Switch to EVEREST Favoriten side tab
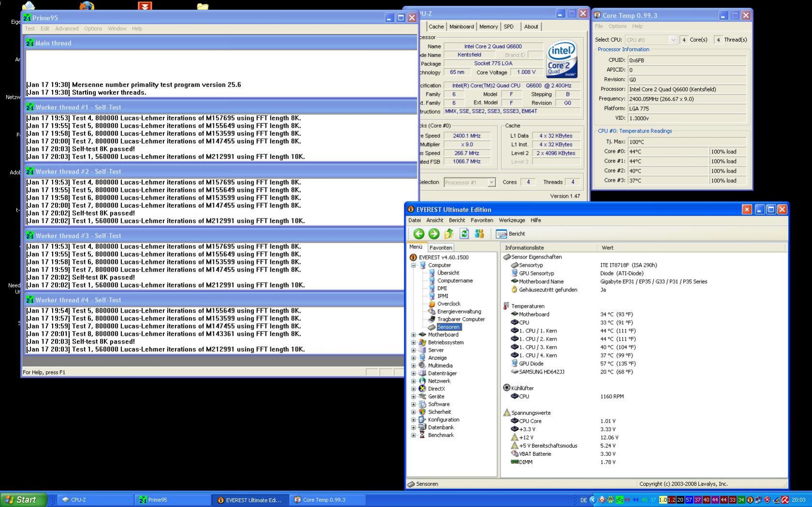The image size is (812, 507). point(441,247)
